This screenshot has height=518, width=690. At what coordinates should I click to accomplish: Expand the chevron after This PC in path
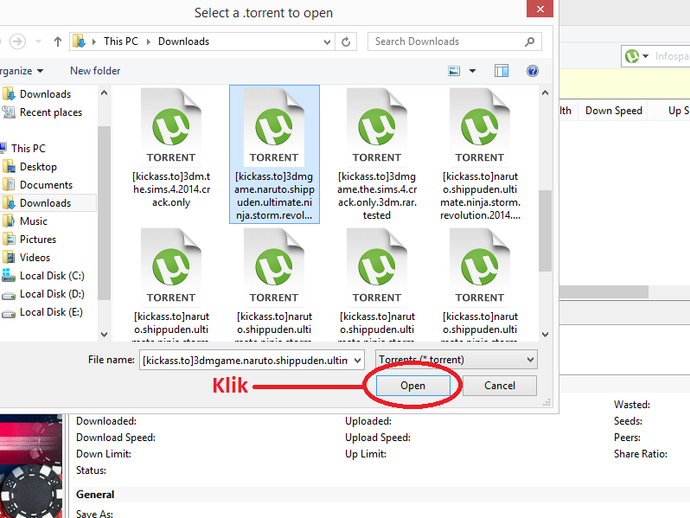148,42
